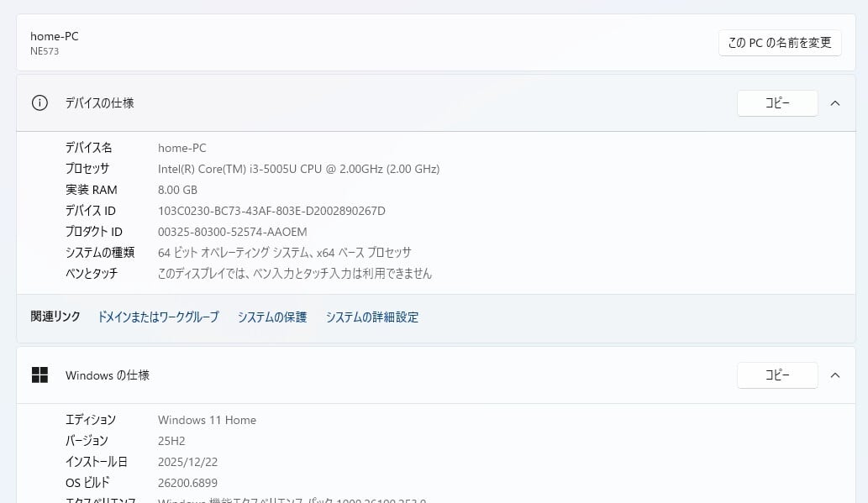Click the バージョン label
The image size is (868, 503).
[x=87, y=441]
